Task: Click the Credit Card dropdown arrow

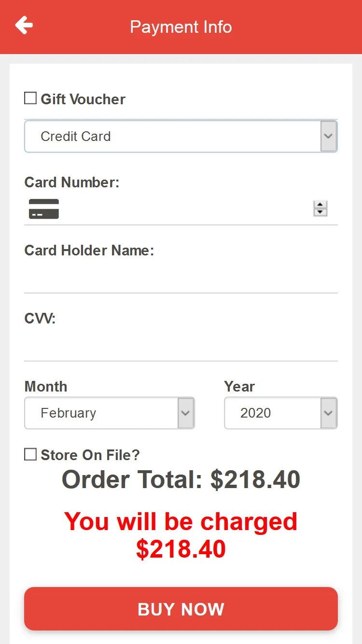Action: tap(329, 136)
